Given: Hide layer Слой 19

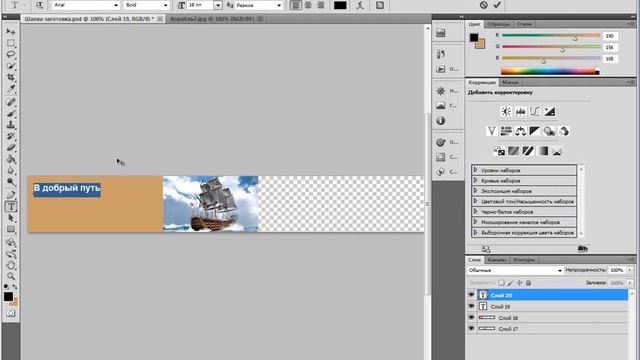Looking at the screenshot, I should pyautogui.click(x=471, y=306).
